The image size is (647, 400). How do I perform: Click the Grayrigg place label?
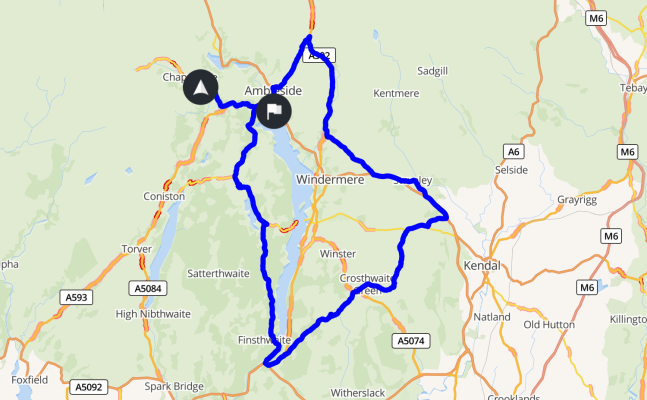coord(577,200)
